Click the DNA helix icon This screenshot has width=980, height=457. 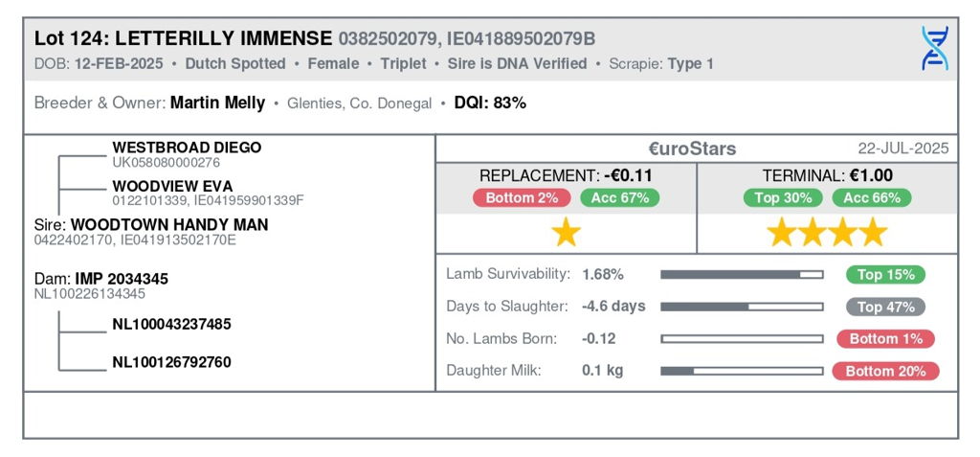934,48
